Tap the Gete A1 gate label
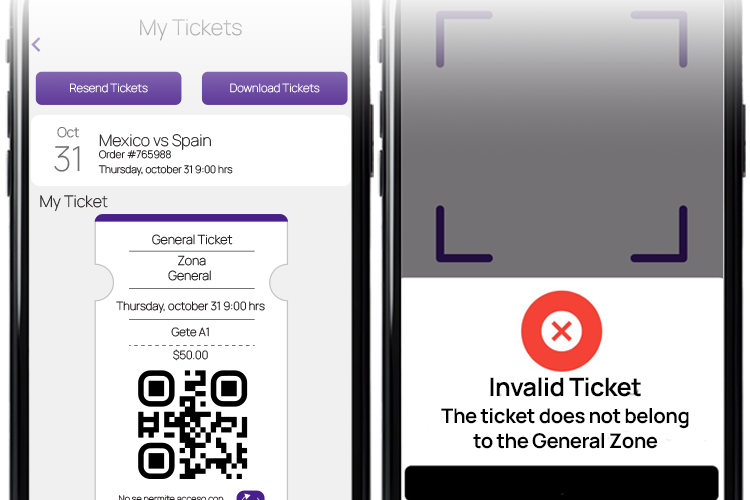 click(x=190, y=332)
